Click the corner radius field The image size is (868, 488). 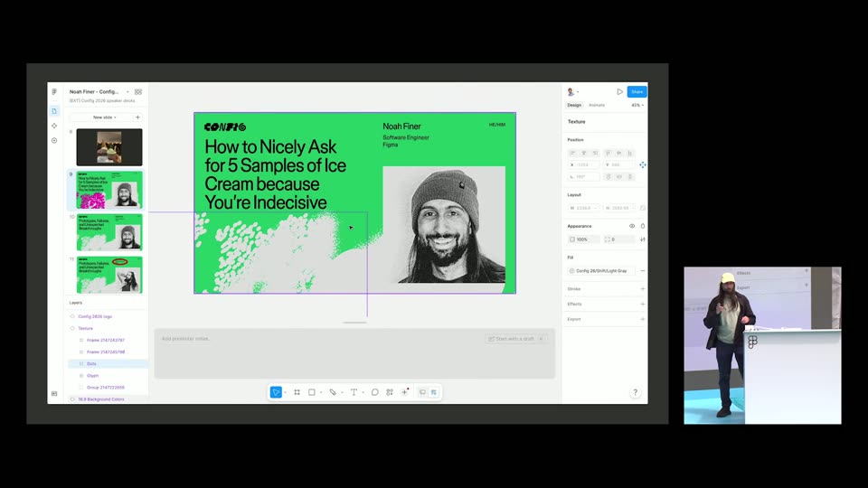click(619, 239)
